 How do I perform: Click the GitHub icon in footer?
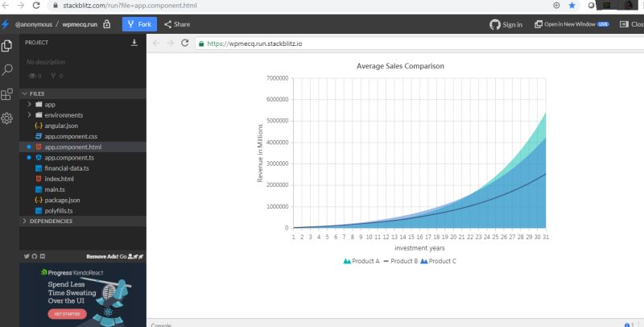(35, 256)
